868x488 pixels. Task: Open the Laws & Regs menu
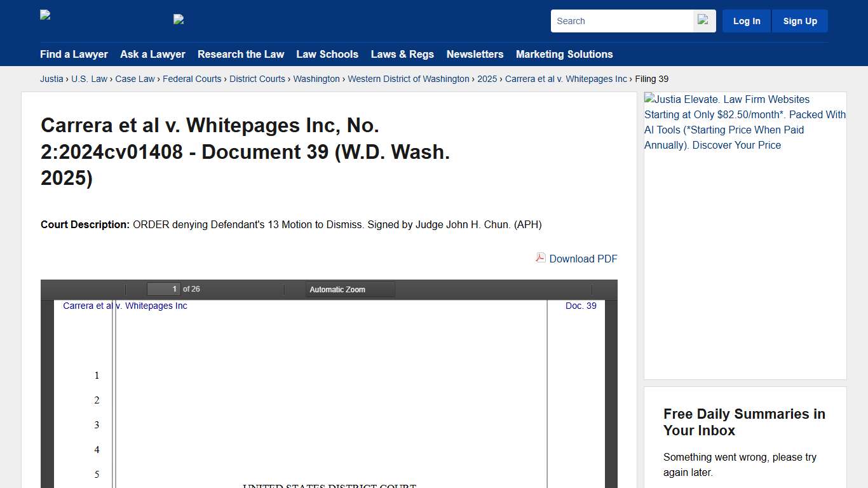point(402,55)
